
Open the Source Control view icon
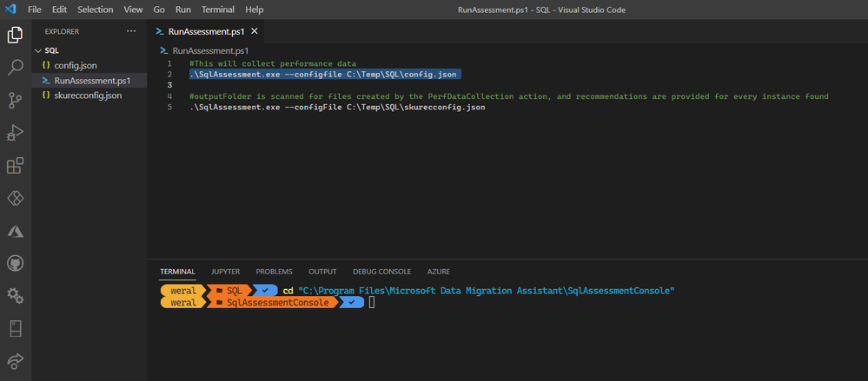point(15,101)
